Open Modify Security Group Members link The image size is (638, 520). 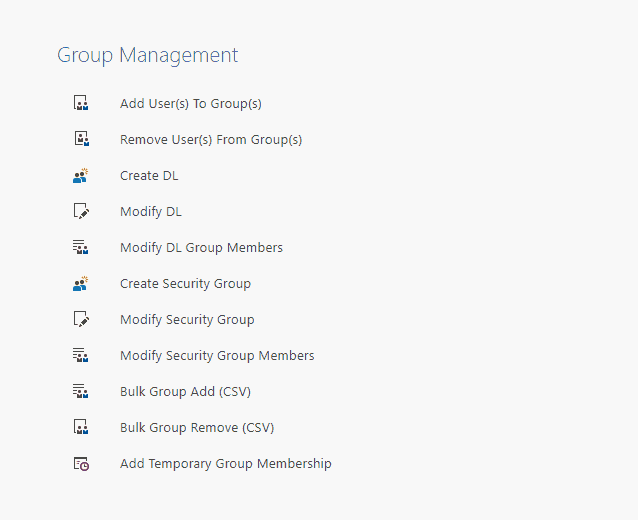(217, 356)
